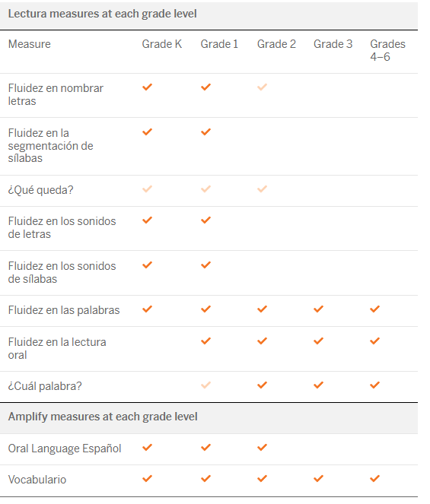Click Grade 2 checkmark for Oral Language Español
The image size is (430, 504).
[x=262, y=448]
